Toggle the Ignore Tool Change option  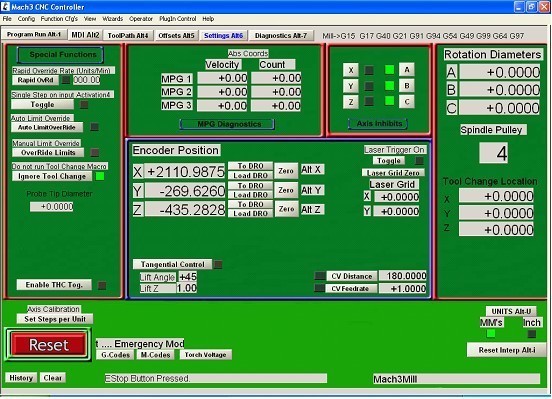52,176
